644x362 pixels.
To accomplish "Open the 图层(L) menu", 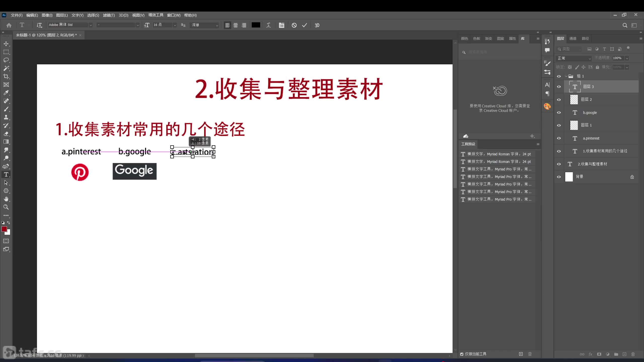I will click(62, 15).
